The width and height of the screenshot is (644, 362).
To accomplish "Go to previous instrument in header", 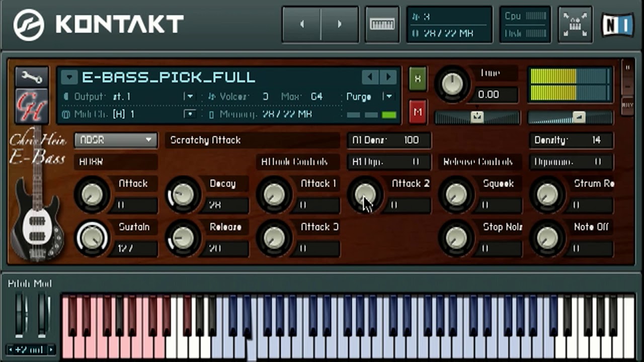I will (302, 24).
